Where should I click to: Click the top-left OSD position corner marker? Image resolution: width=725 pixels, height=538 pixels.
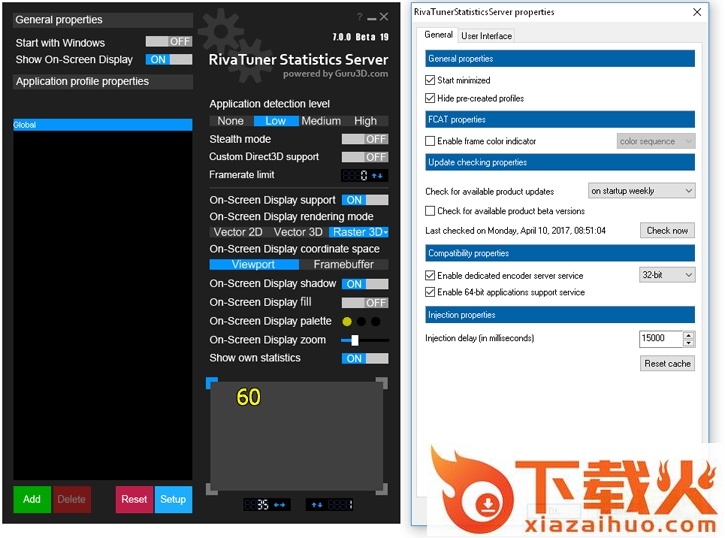[x=212, y=383]
